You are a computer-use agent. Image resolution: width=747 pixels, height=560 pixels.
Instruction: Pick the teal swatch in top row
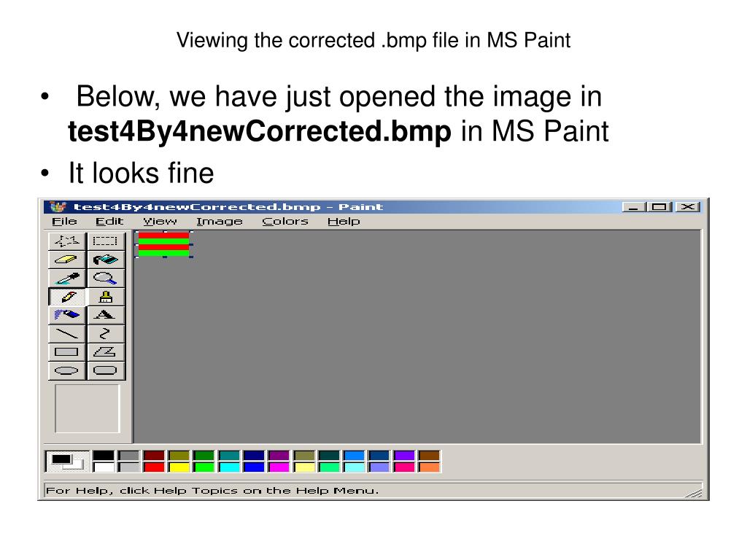click(x=229, y=456)
